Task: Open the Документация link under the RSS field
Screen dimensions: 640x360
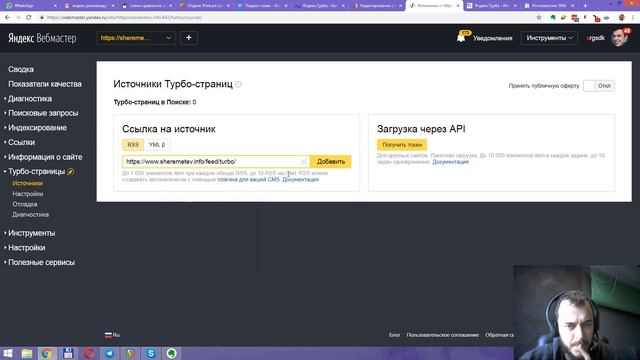Action: [x=300, y=180]
